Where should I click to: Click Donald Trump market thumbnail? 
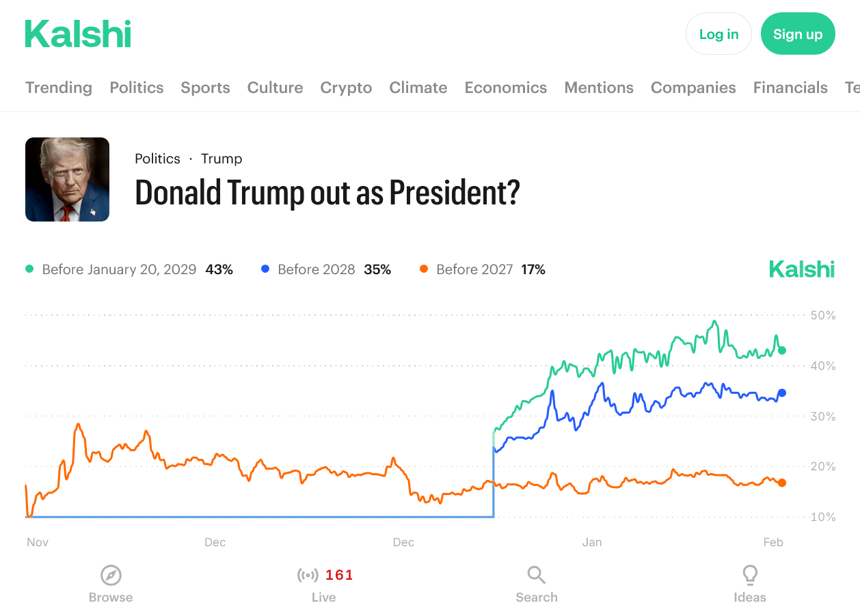[67, 180]
